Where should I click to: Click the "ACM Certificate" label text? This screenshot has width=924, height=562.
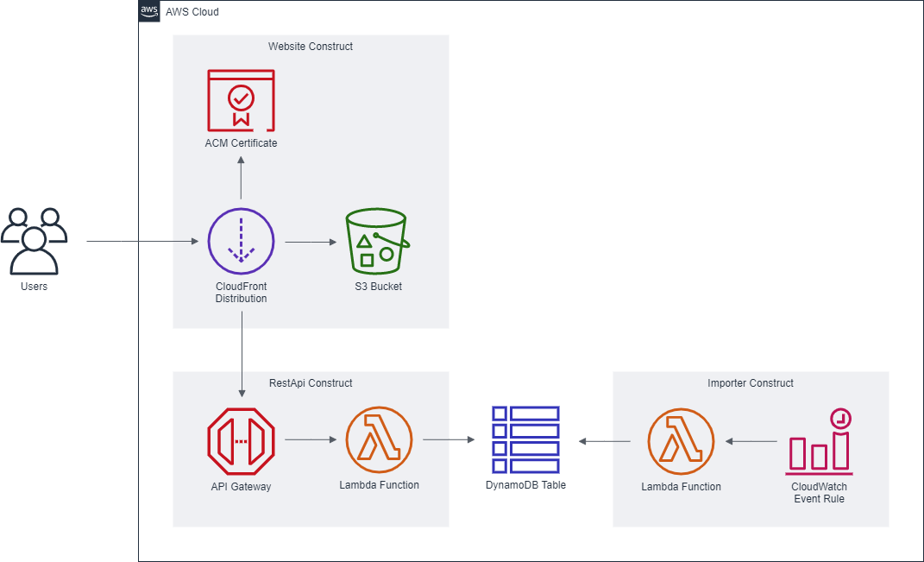(241, 142)
